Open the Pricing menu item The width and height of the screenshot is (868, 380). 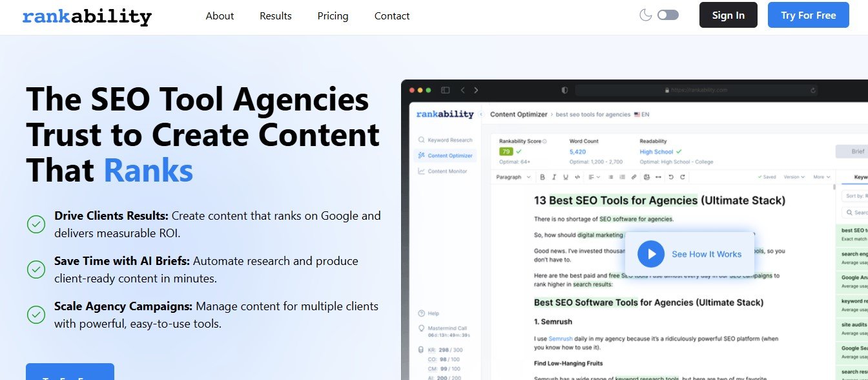point(333,16)
